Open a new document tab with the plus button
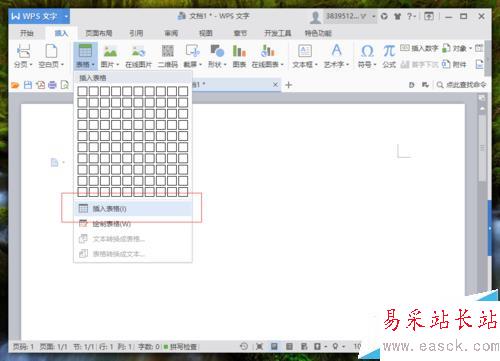This screenshot has width=500, height=361. pyautogui.click(x=289, y=85)
